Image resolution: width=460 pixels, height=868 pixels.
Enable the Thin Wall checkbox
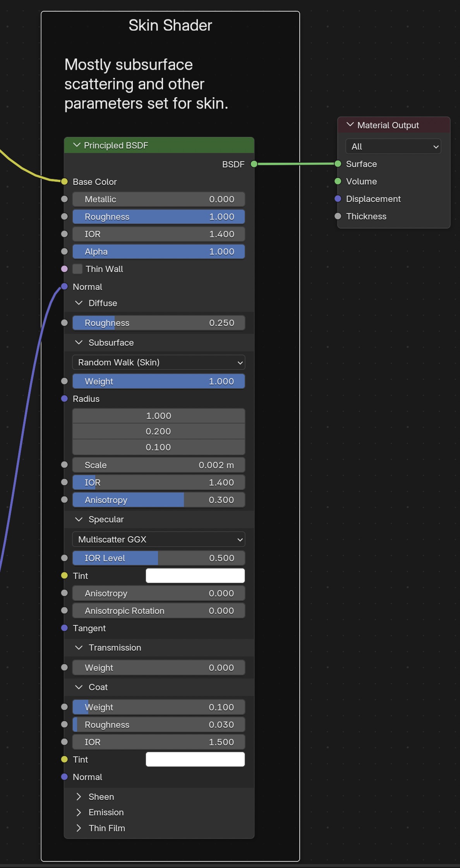[x=77, y=269]
